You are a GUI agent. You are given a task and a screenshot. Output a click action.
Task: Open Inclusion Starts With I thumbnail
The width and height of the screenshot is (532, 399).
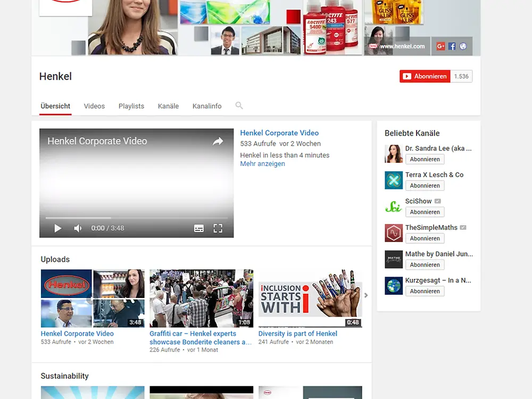click(310, 298)
